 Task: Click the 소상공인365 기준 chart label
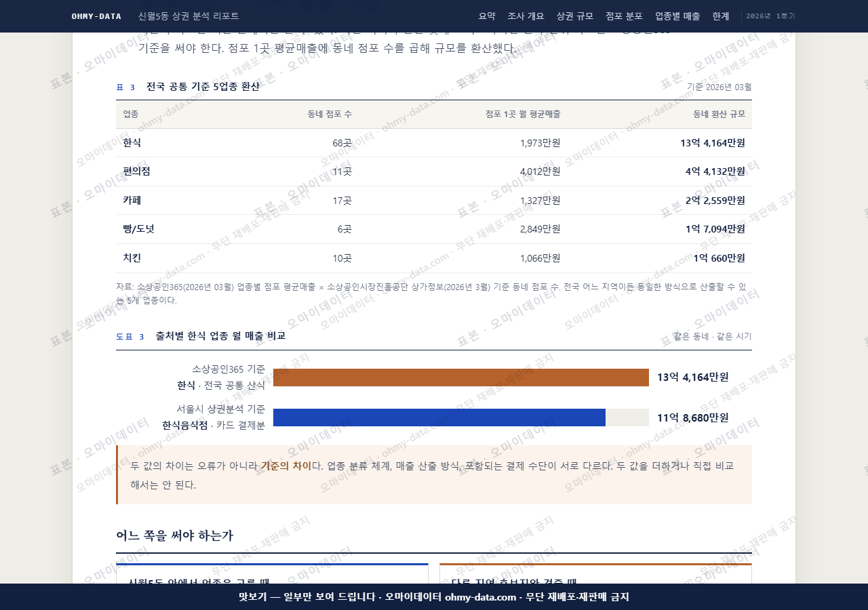coord(229,369)
